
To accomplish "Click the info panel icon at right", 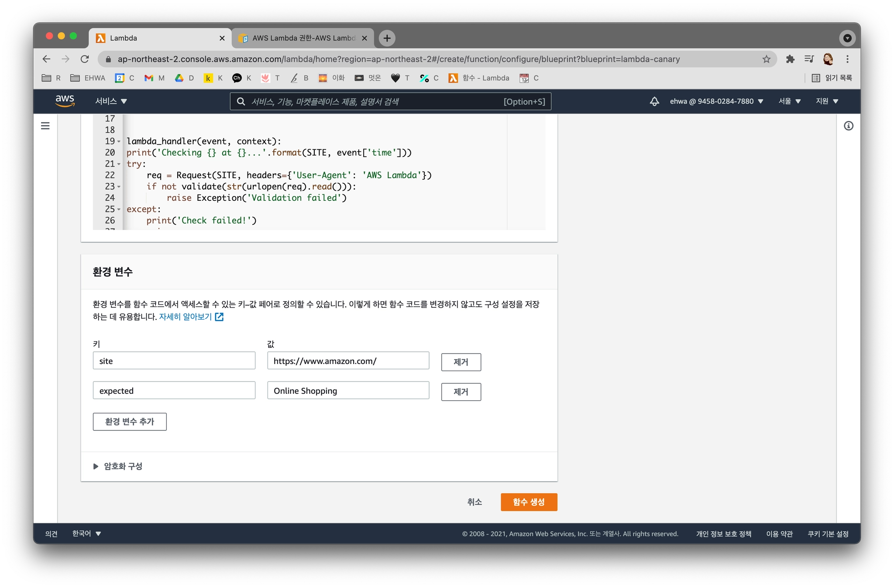I will point(848,126).
